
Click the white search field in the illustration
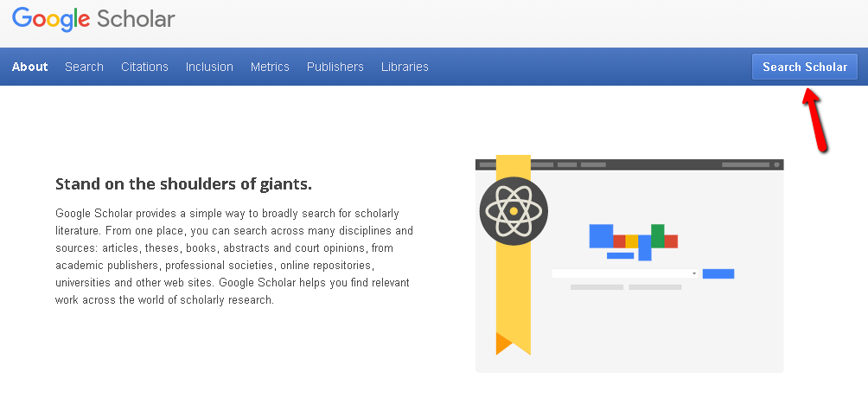(621, 273)
